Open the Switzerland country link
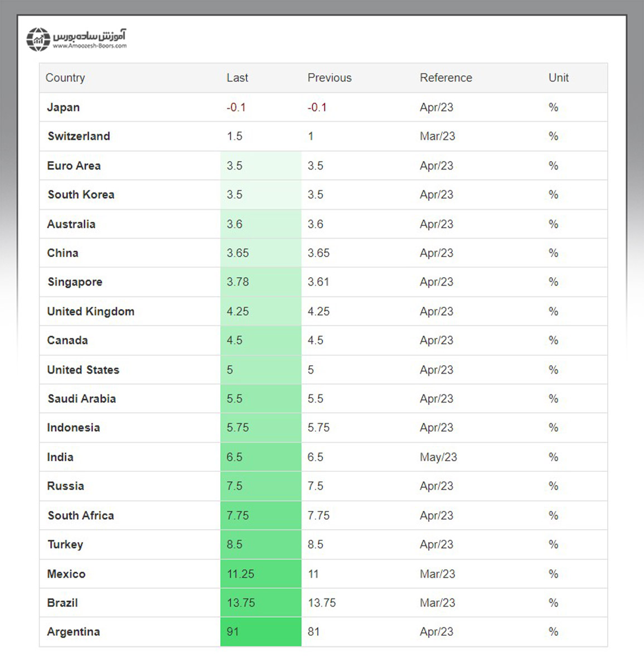Image resolution: width=644 pixels, height=667 pixels. 79,137
